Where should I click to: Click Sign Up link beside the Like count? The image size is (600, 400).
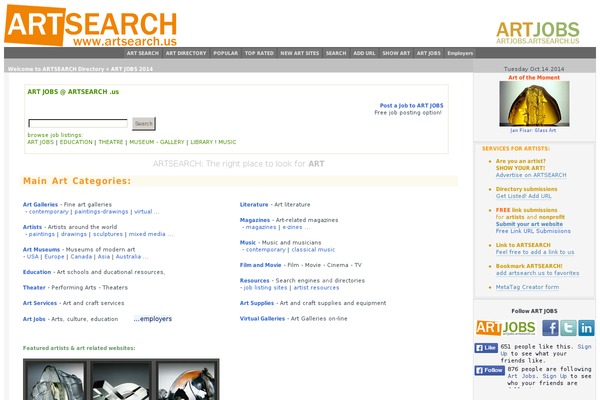[584, 347]
